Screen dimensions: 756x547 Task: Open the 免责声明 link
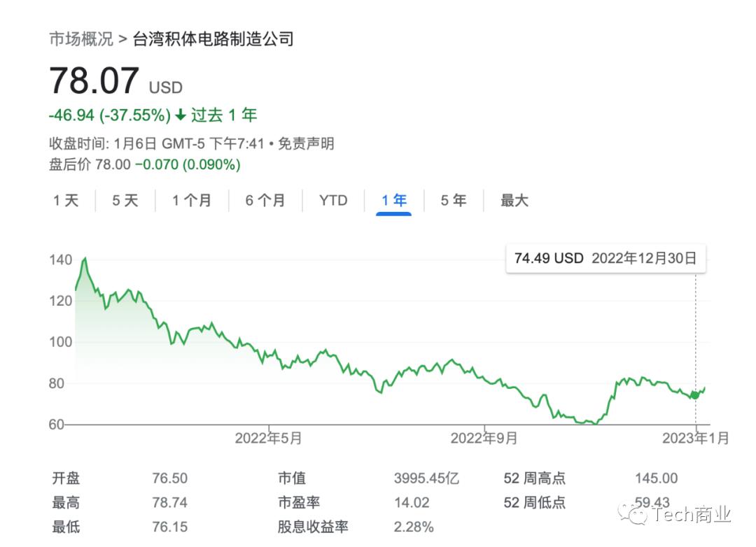pyautogui.click(x=306, y=143)
